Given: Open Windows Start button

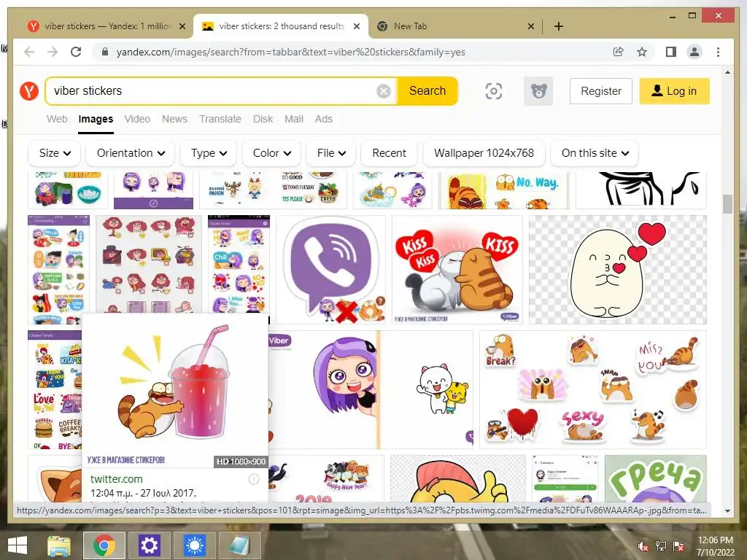Looking at the screenshot, I should (x=18, y=545).
